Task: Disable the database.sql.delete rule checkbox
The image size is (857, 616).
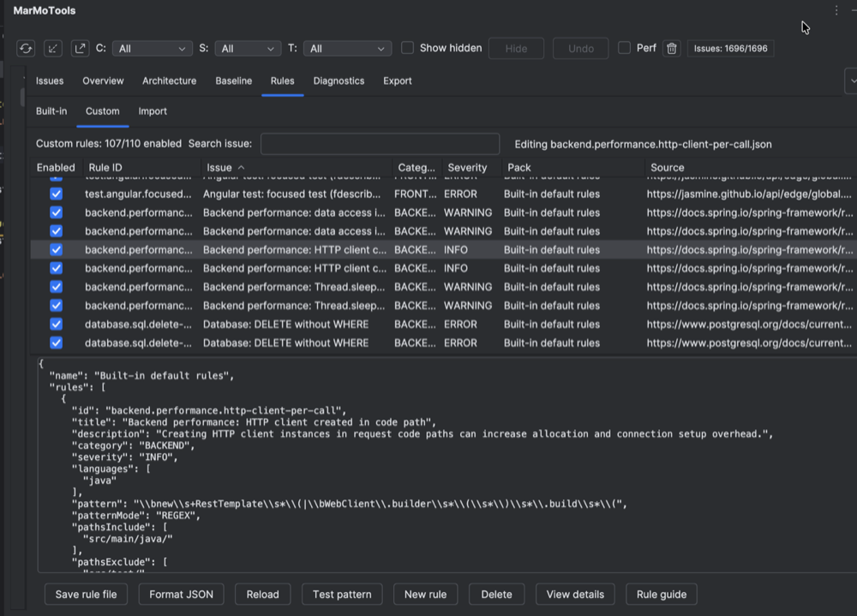Action: [x=56, y=324]
